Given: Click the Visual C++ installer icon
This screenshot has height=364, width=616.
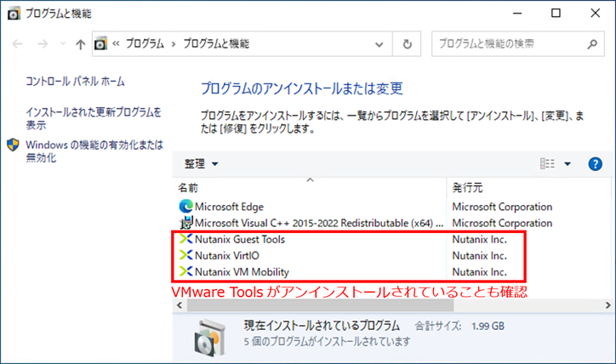Looking at the screenshot, I should [185, 223].
